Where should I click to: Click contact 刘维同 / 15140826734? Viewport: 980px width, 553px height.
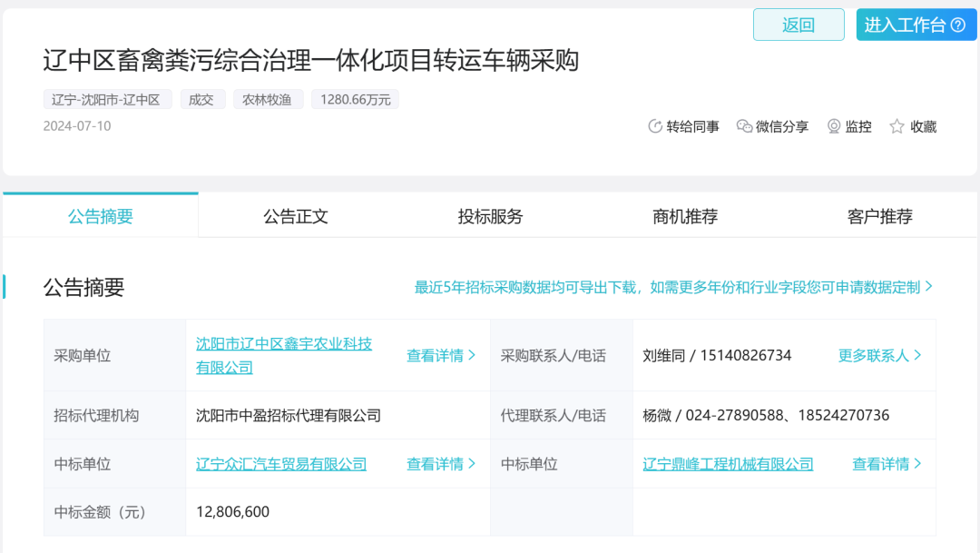coord(717,355)
